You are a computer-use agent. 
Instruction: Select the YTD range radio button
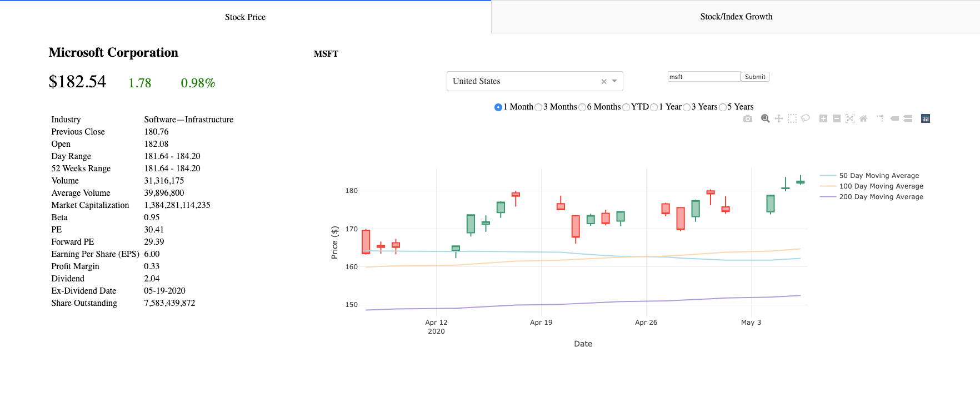(x=626, y=107)
